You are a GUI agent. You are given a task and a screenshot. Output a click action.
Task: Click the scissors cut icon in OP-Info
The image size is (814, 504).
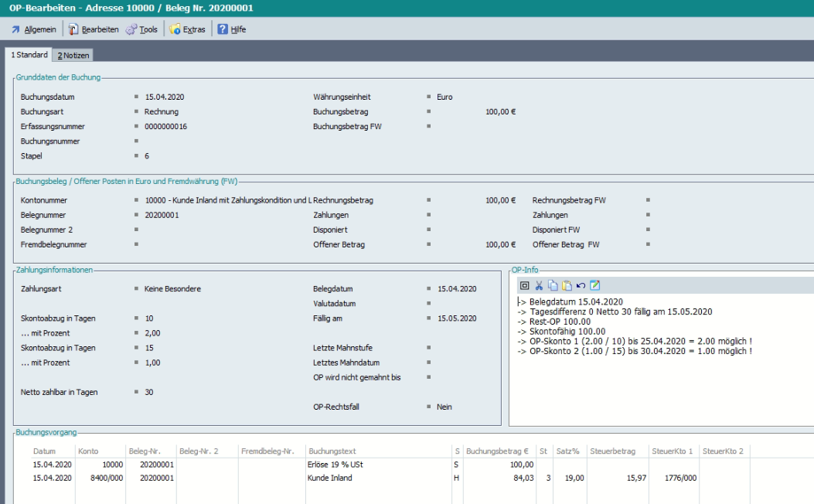(x=539, y=285)
